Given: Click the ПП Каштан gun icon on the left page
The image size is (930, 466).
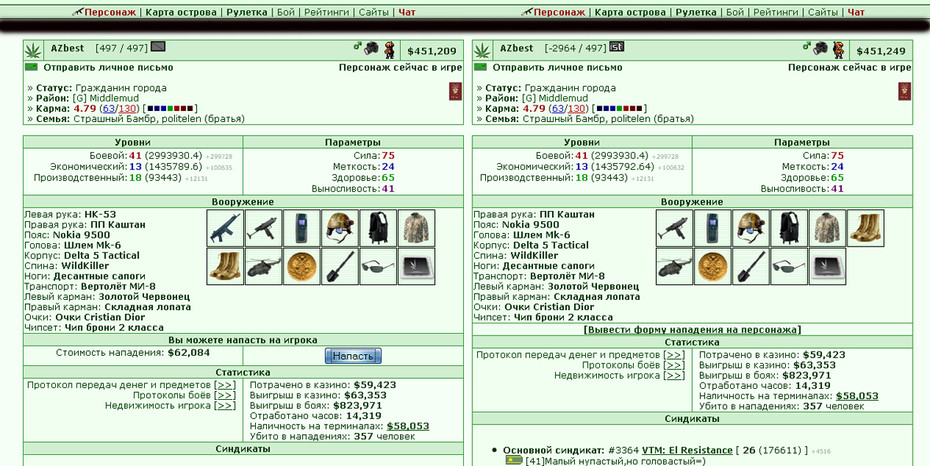Looking at the screenshot, I should point(263,228).
